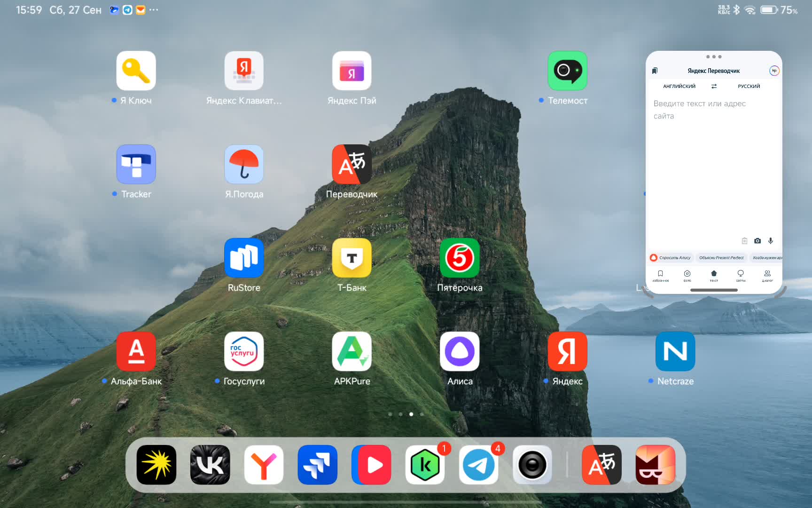Go to the last home screen page dot
Image resolution: width=812 pixels, height=508 pixels.
[x=422, y=414]
